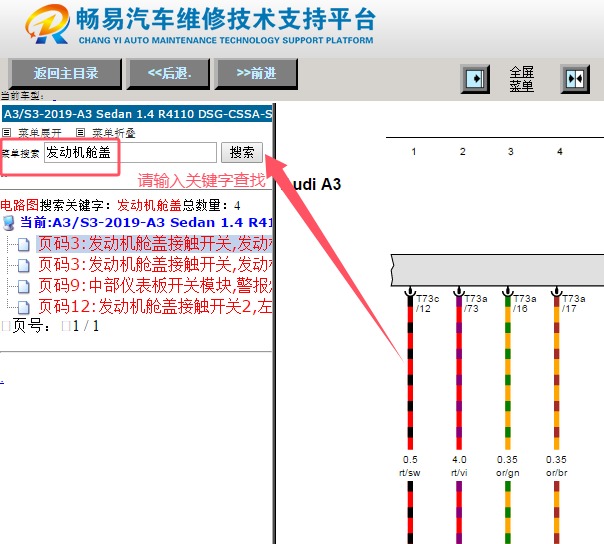
Task: Click the orange-green striped wire
Action: tap(508, 372)
